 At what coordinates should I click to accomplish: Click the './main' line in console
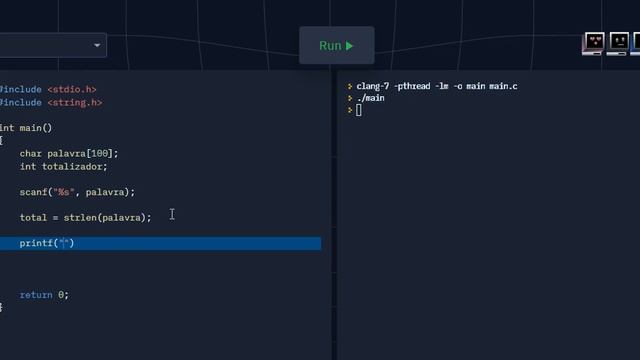coord(370,98)
